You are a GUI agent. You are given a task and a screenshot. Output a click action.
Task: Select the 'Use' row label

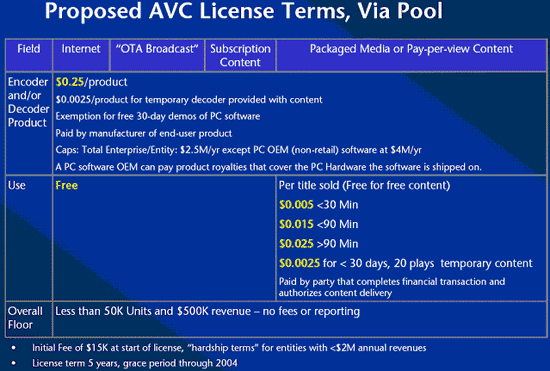16,185
